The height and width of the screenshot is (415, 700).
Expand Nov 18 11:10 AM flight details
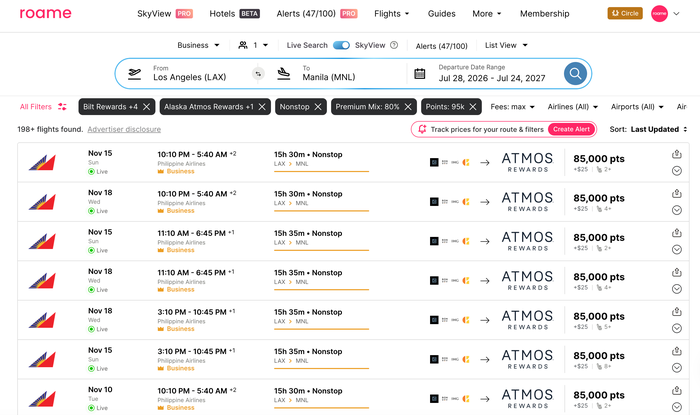click(x=677, y=289)
